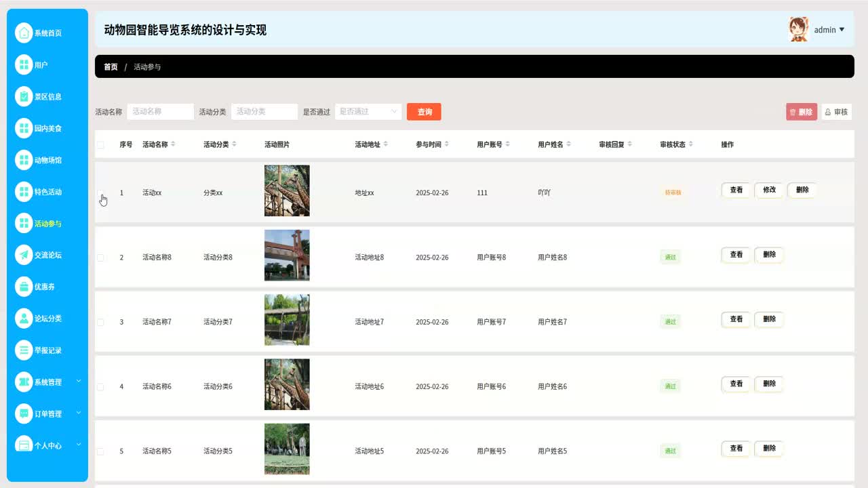Click the 景区信息 clipboard icon
This screenshot has width=868, height=488.
24,96
